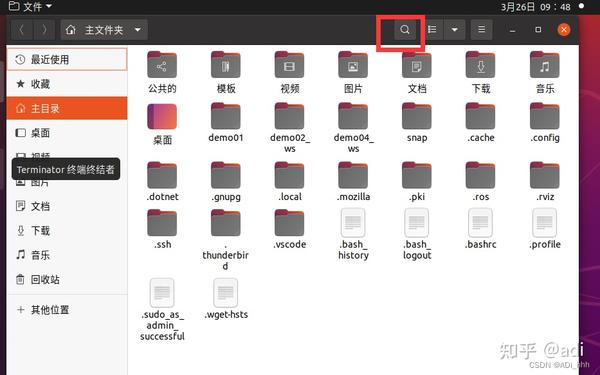This screenshot has height=375, width=600.
Task: Select the .bashrc file
Action: coord(481,229)
